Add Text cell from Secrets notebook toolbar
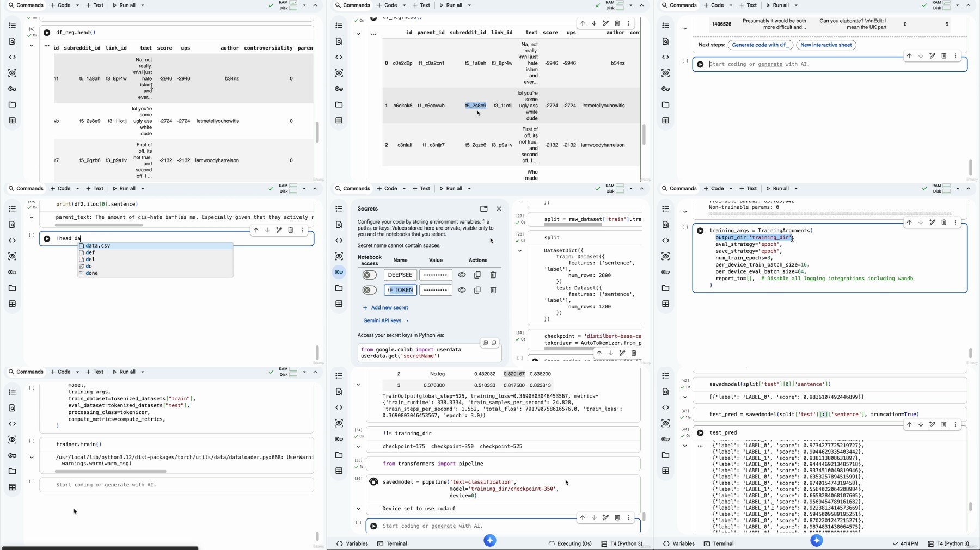Screen dimensions: 980x550 (x=421, y=189)
